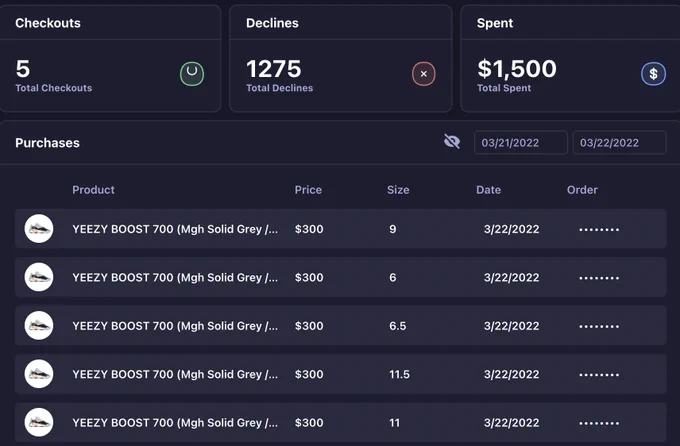The height and width of the screenshot is (446, 680).
Task: Reveal hidden order number in size 11.5 row
Action: pyautogui.click(x=599, y=375)
